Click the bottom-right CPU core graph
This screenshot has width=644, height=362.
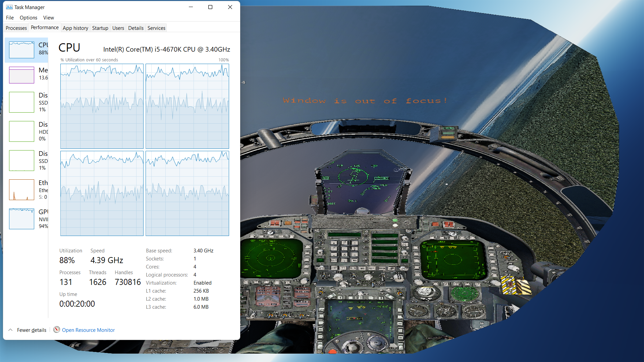[x=187, y=193]
